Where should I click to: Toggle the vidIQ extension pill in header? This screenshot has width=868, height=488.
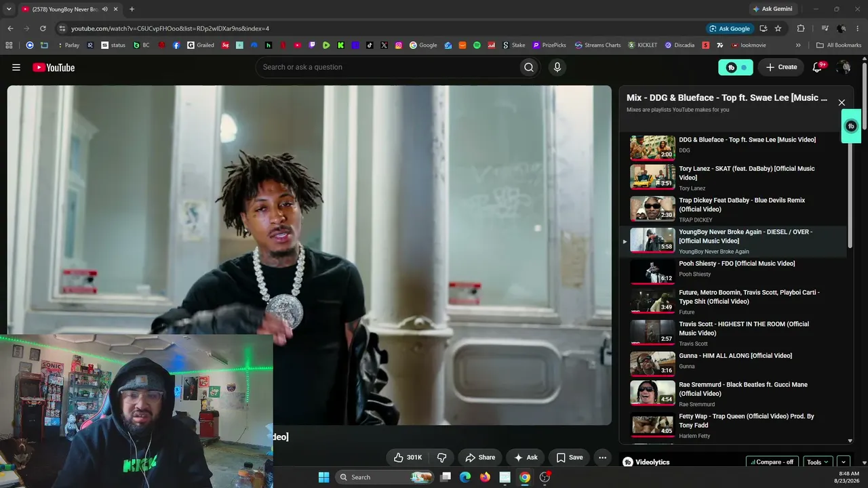[736, 67]
